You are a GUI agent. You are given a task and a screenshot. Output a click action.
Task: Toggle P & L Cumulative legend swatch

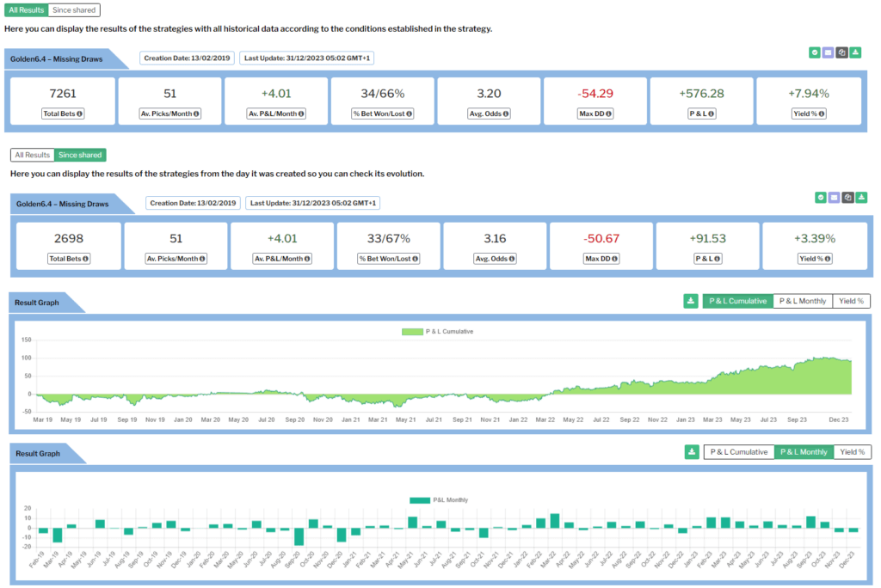413,331
